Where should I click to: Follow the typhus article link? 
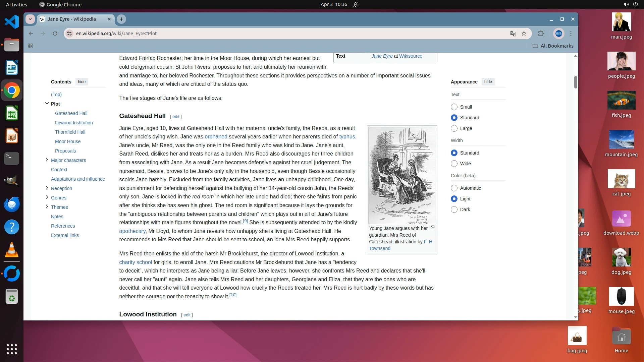[347, 137]
